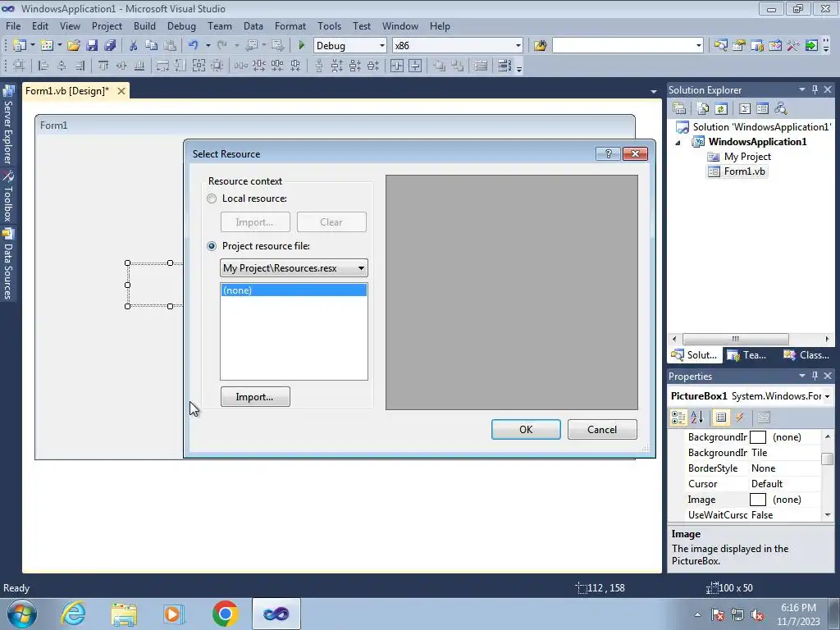Click the Save All icon
The width and height of the screenshot is (840, 630).
pos(110,46)
